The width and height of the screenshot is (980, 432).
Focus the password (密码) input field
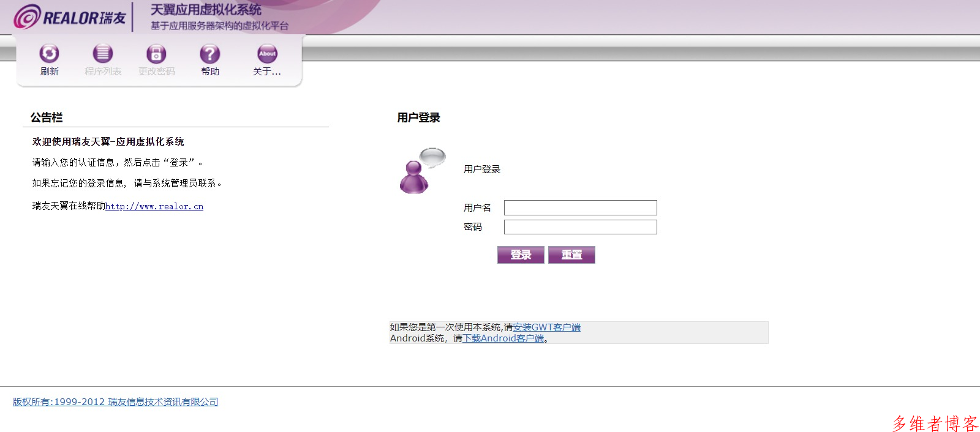(x=581, y=227)
